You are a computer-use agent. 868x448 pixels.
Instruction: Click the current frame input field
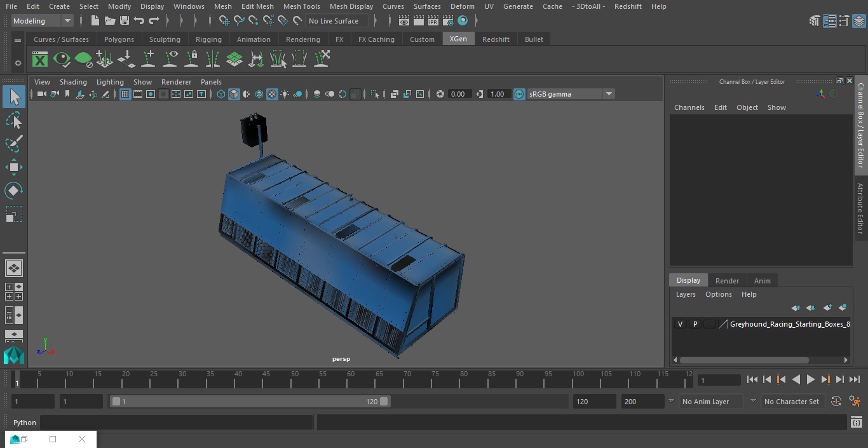pos(719,380)
